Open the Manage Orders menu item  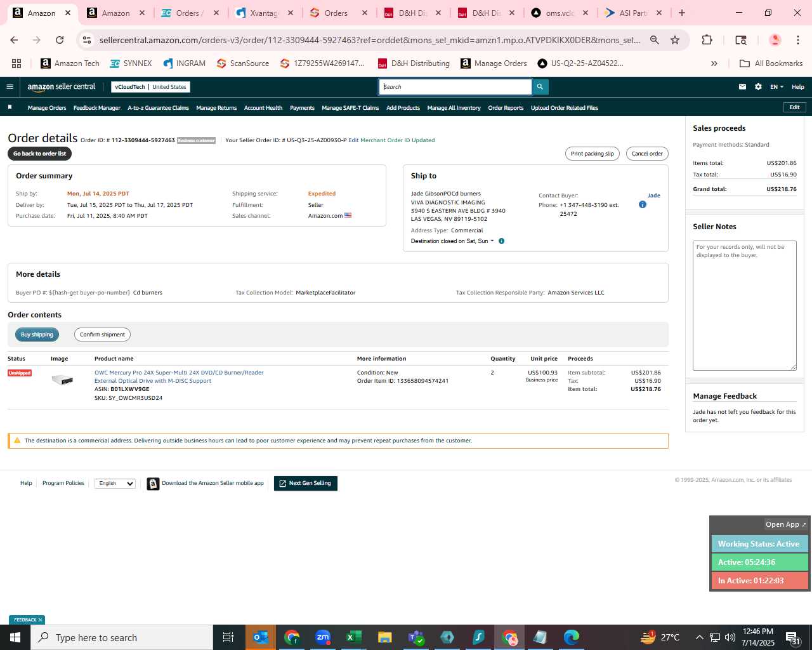(47, 108)
